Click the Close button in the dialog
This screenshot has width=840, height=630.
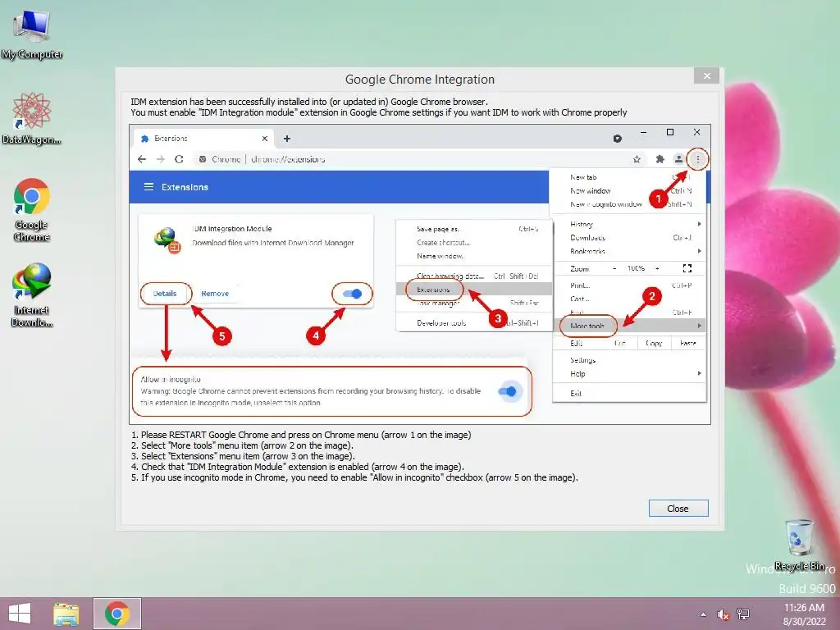[x=678, y=509]
